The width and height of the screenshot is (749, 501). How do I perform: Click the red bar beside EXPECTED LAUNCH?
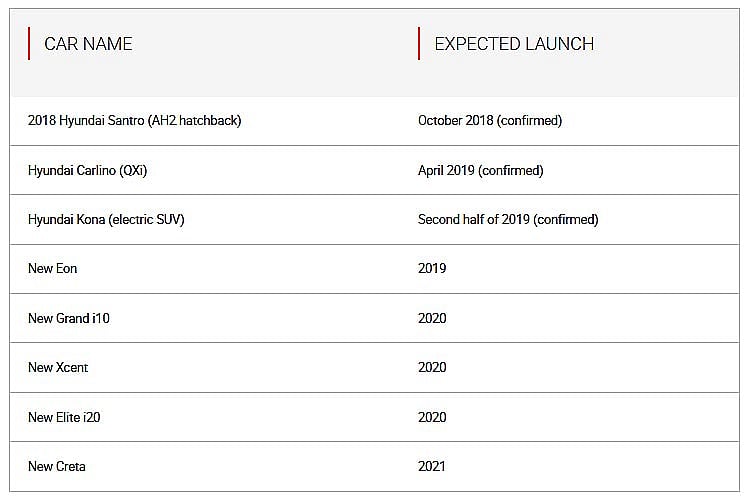[419, 43]
